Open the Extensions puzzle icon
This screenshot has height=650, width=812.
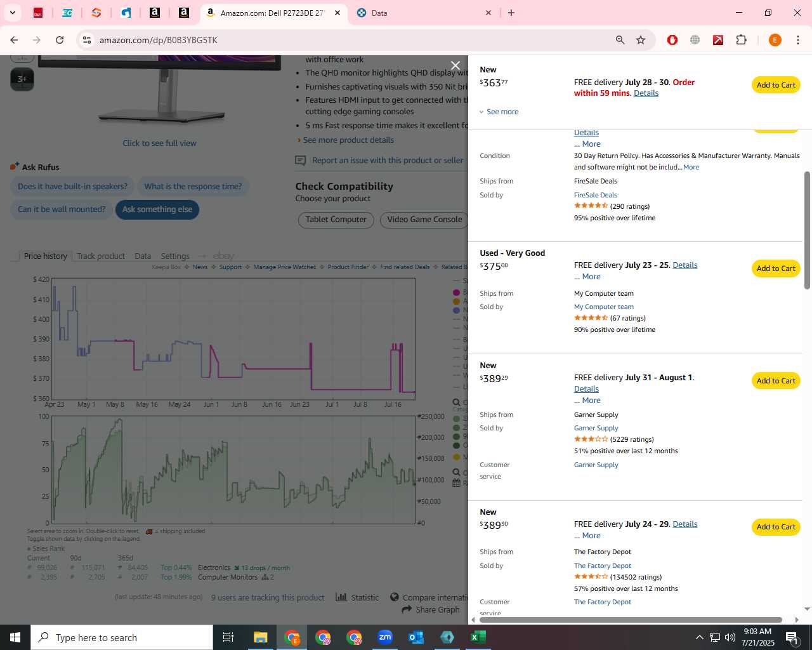(x=741, y=40)
